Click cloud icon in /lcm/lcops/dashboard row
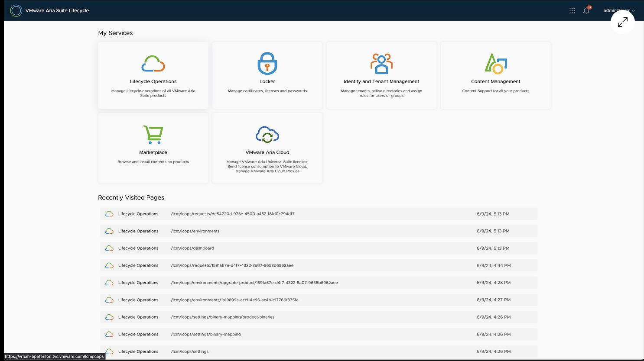The height and width of the screenshot is (361, 644). [x=110, y=248]
